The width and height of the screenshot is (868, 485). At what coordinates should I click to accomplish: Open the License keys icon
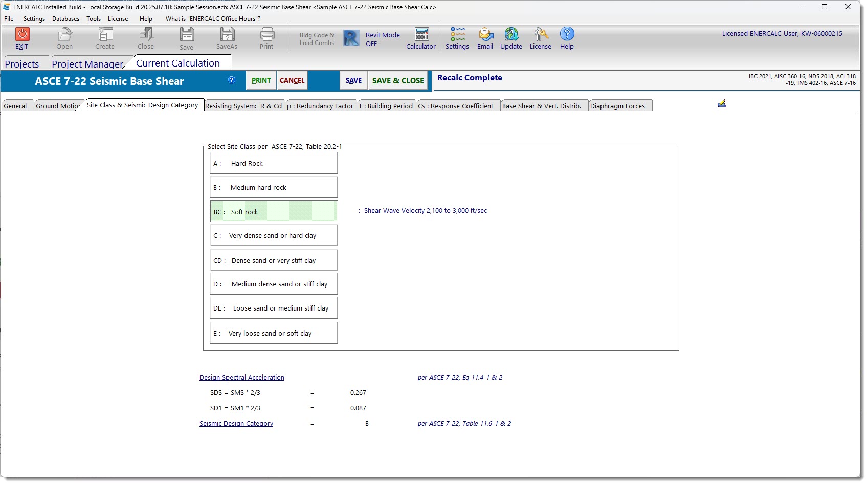pos(541,35)
